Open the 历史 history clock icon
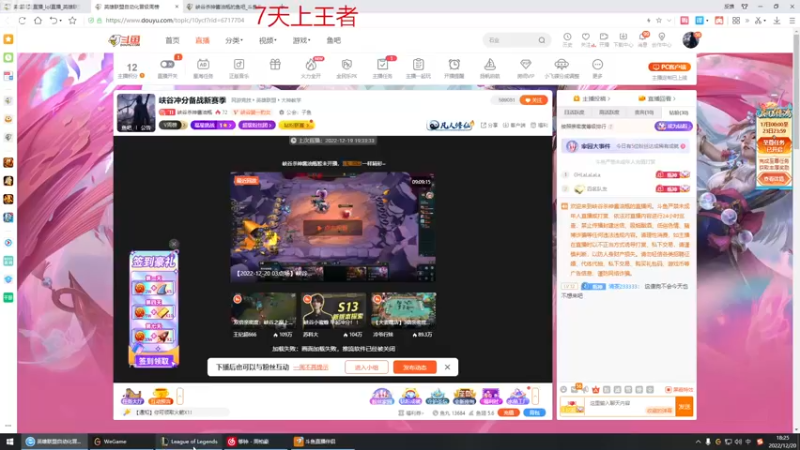This screenshot has width=800, height=450. click(x=567, y=37)
